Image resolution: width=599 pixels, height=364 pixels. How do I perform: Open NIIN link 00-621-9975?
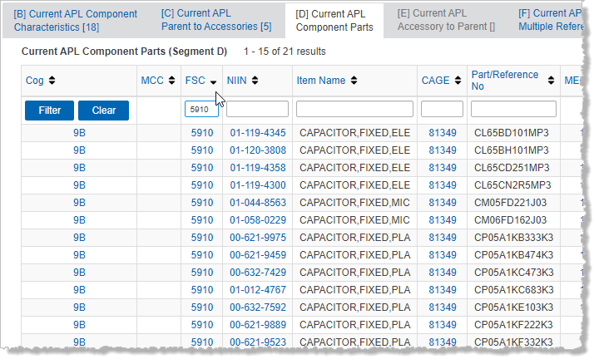pyautogui.click(x=258, y=238)
